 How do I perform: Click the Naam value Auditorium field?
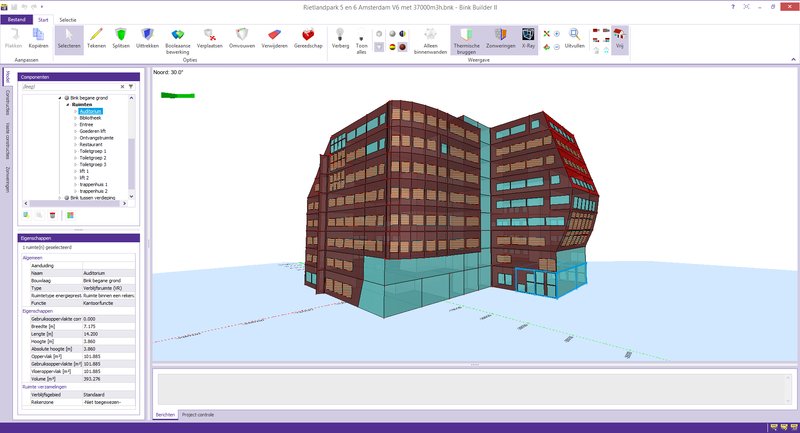(x=109, y=273)
